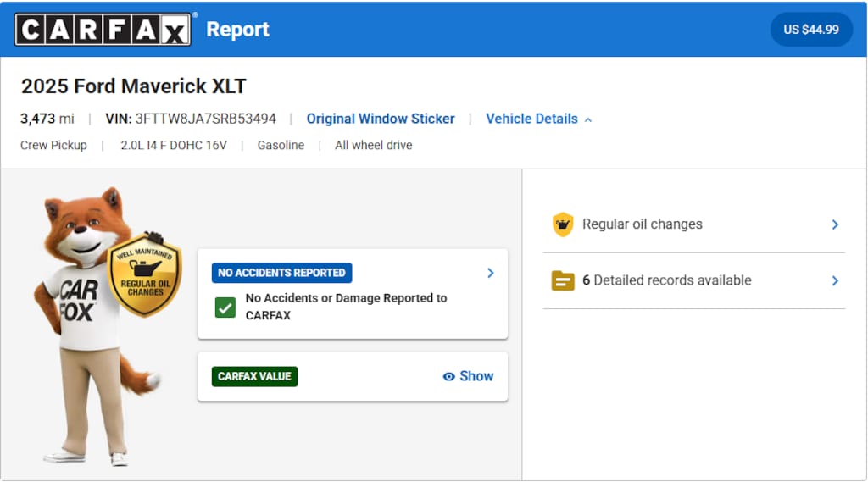The width and height of the screenshot is (868, 482).
Task: Click the green No Accidents checkmark box
Action: pyautogui.click(x=225, y=307)
